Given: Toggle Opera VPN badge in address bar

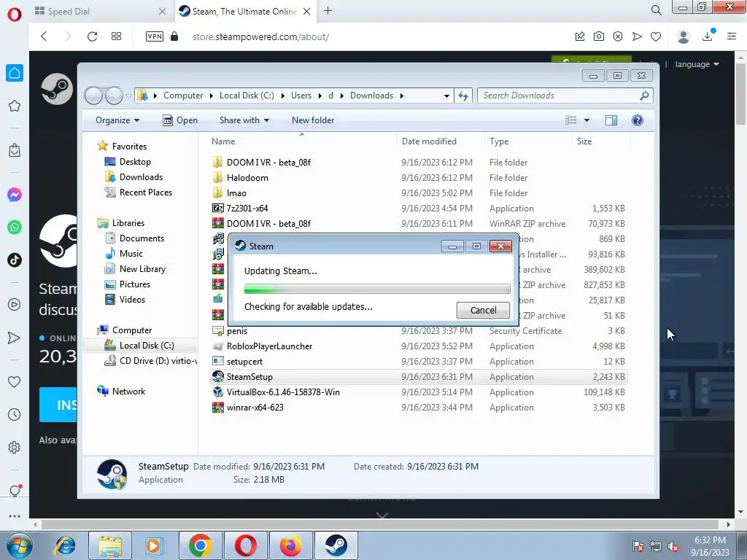Looking at the screenshot, I should point(155,36).
